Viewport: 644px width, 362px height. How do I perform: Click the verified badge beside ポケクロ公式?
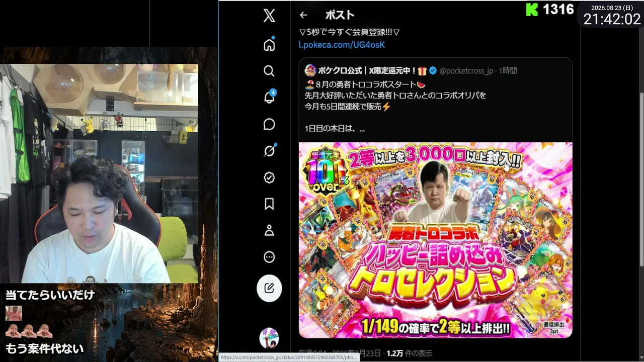tap(432, 71)
